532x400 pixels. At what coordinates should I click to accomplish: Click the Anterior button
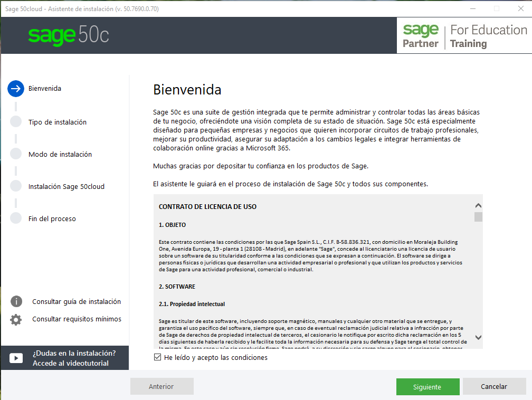click(x=162, y=386)
